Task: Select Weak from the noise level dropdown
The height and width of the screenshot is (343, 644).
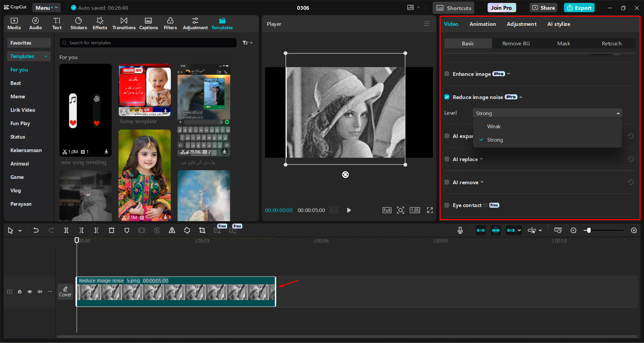Action: pos(494,126)
